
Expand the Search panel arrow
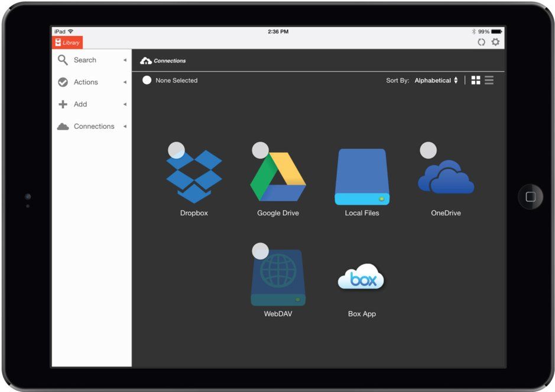[125, 60]
